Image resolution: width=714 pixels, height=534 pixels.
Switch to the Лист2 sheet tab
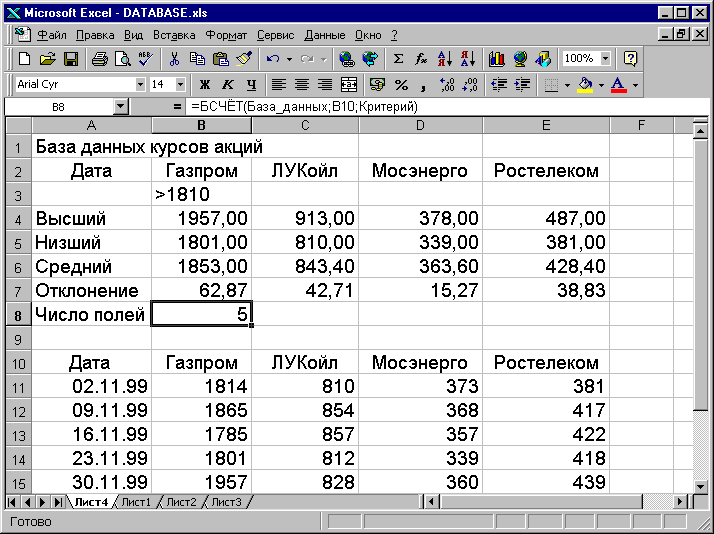point(181,502)
